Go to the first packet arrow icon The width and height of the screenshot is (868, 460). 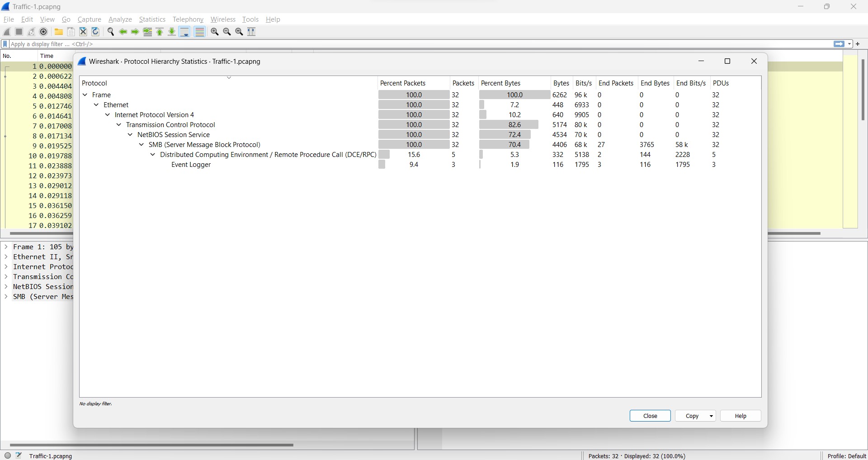(x=160, y=32)
